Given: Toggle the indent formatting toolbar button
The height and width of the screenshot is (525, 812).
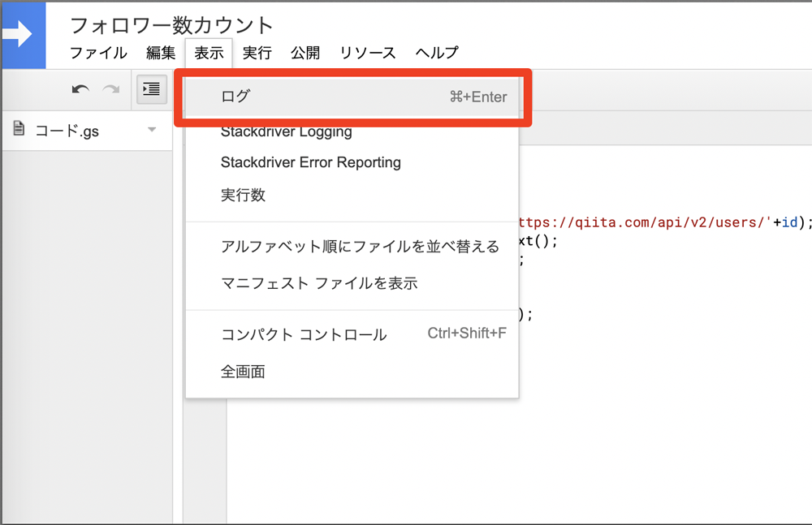Looking at the screenshot, I should click(x=151, y=89).
